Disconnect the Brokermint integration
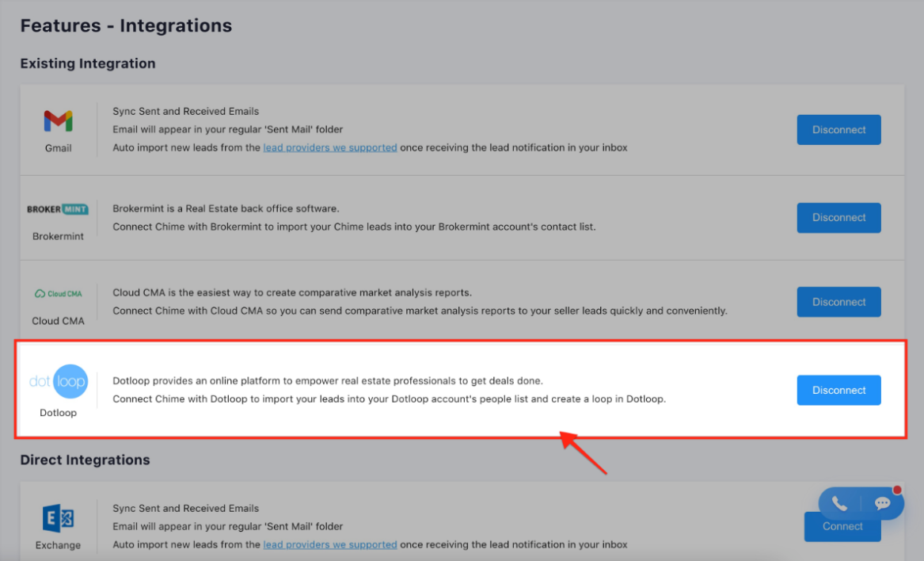 (x=838, y=218)
